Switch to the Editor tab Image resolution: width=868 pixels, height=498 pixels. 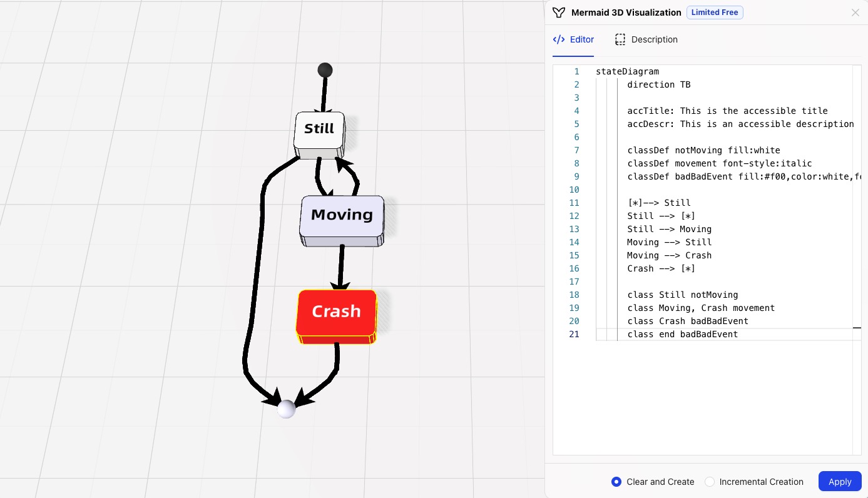(582, 39)
